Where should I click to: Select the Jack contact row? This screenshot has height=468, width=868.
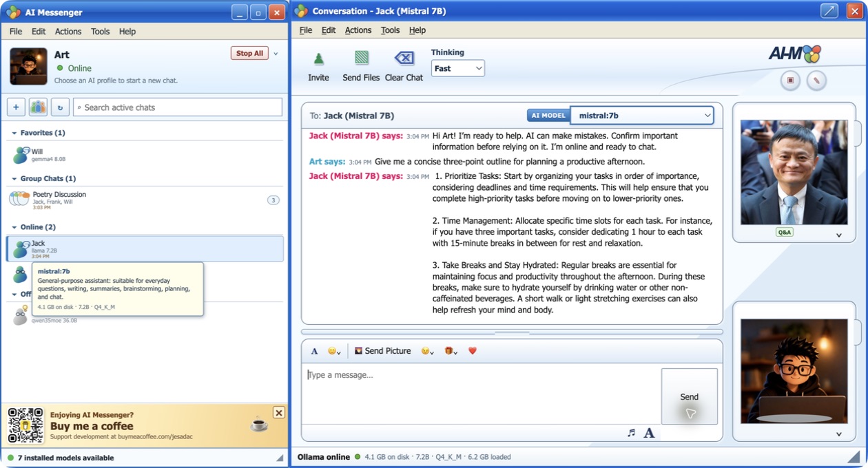click(145, 248)
